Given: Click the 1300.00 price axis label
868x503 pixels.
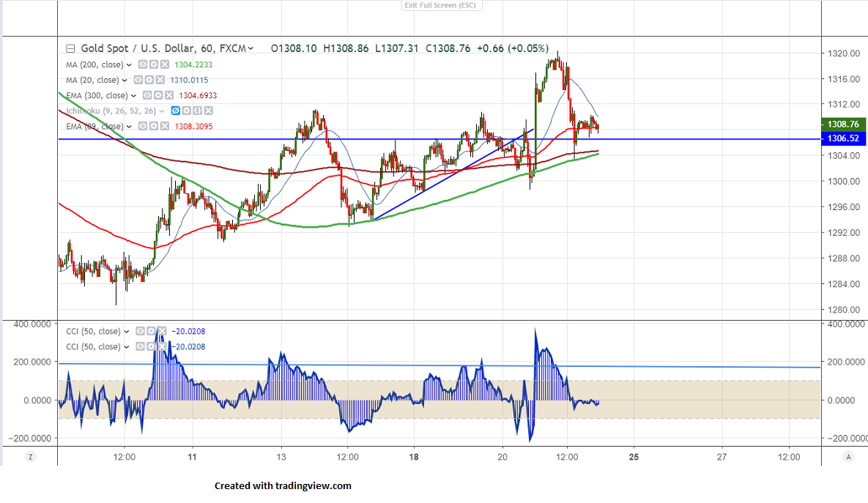Looking at the screenshot, I should point(844,181).
